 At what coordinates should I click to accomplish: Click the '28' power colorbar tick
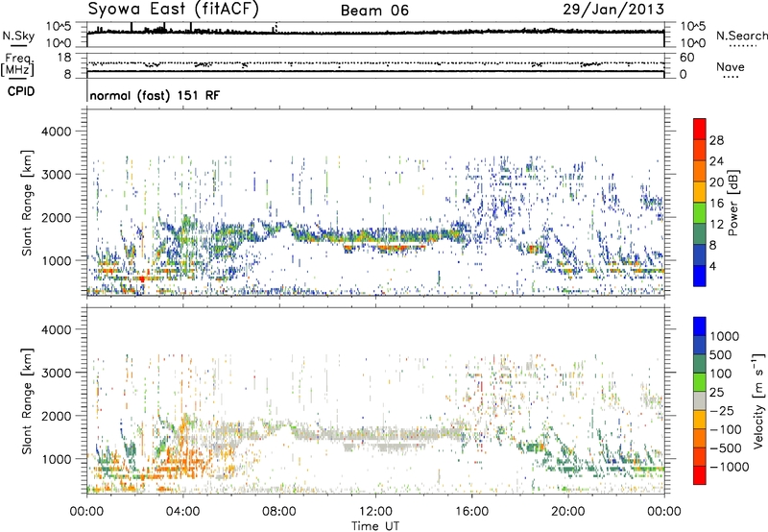point(716,140)
